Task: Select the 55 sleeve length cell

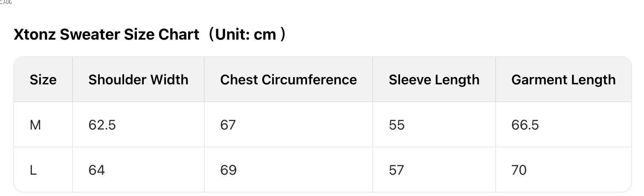Action: (396, 125)
